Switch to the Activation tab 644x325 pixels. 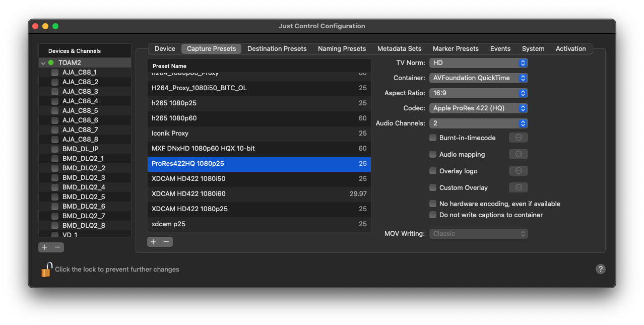click(570, 49)
